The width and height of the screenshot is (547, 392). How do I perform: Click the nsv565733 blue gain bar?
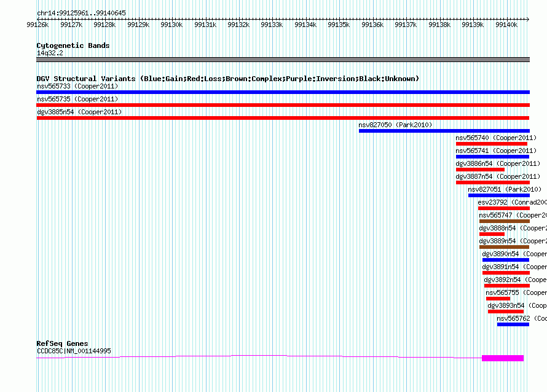click(283, 92)
